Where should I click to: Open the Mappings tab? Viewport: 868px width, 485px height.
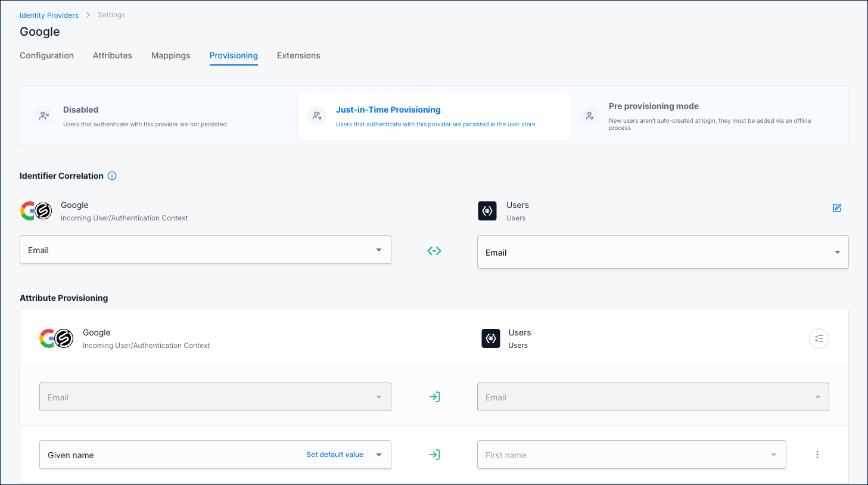click(170, 55)
